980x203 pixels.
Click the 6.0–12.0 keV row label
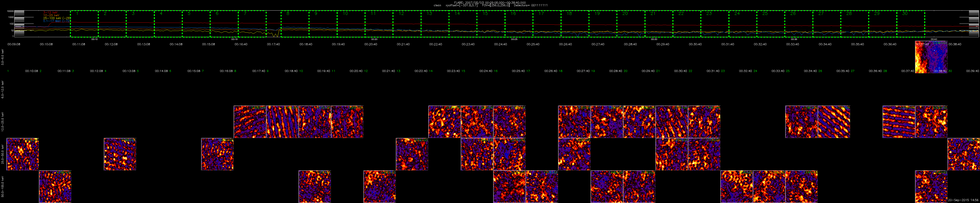pyautogui.click(x=3, y=89)
